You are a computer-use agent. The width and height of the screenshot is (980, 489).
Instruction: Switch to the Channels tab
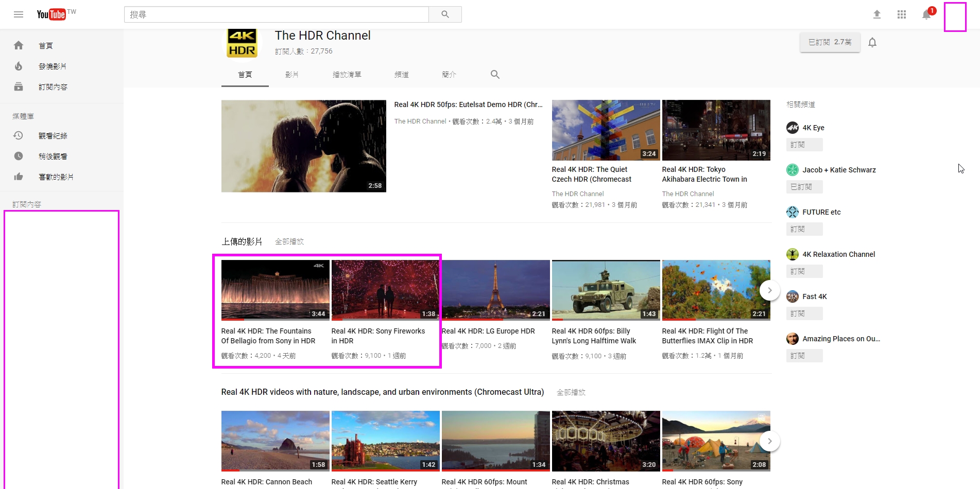(x=402, y=75)
